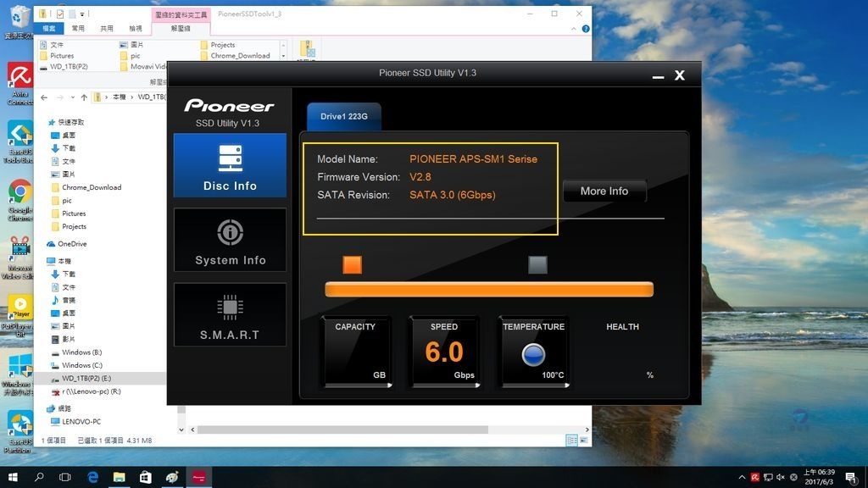868x488 pixels.
Task: Open the Avira Connect desktop shortcut
Action: [19, 83]
